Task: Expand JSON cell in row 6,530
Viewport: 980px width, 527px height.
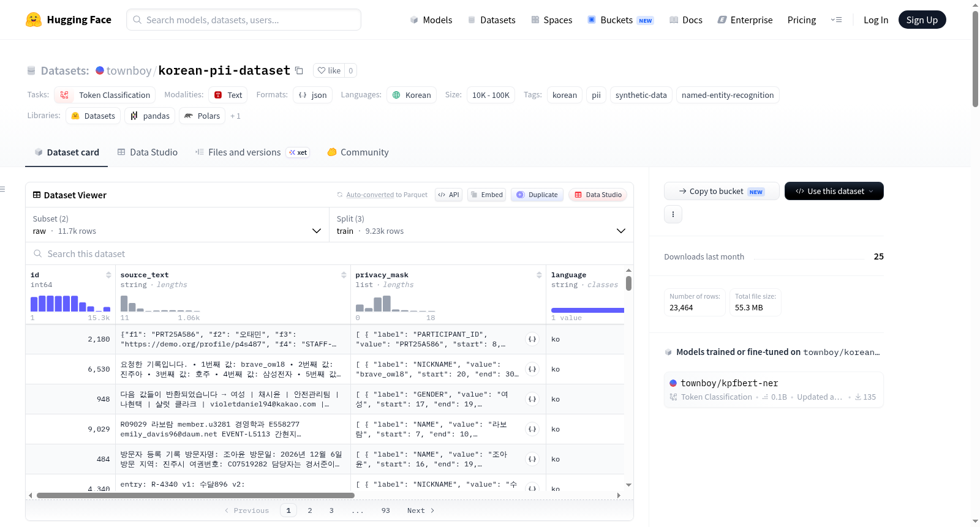Action: 532,369
